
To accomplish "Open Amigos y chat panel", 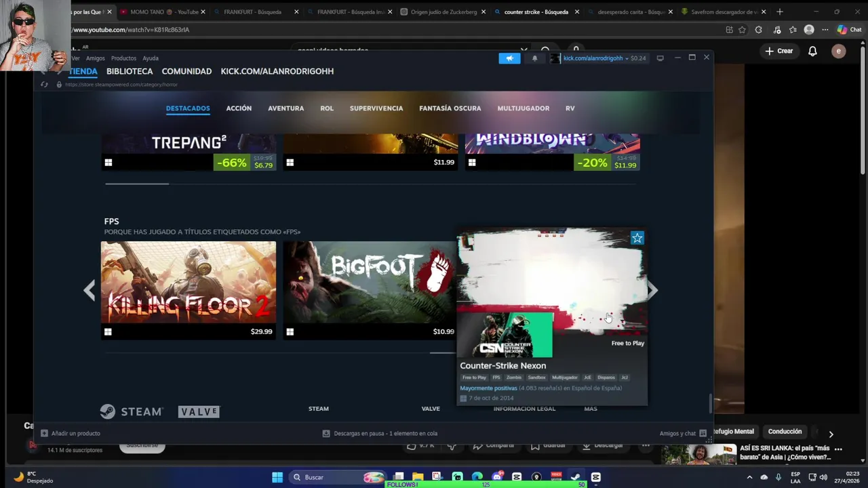I will point(683,433).
